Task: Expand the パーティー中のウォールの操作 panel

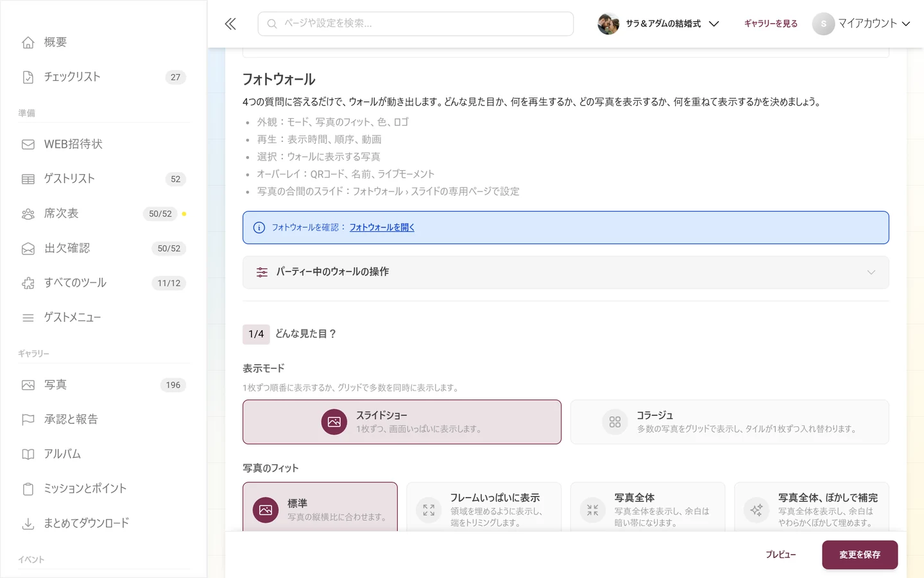Action: click(x=566, y=272)
